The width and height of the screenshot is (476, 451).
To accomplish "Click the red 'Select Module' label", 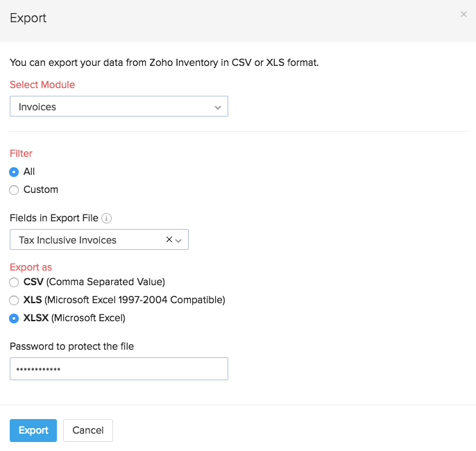I will [x=42, y=85].
